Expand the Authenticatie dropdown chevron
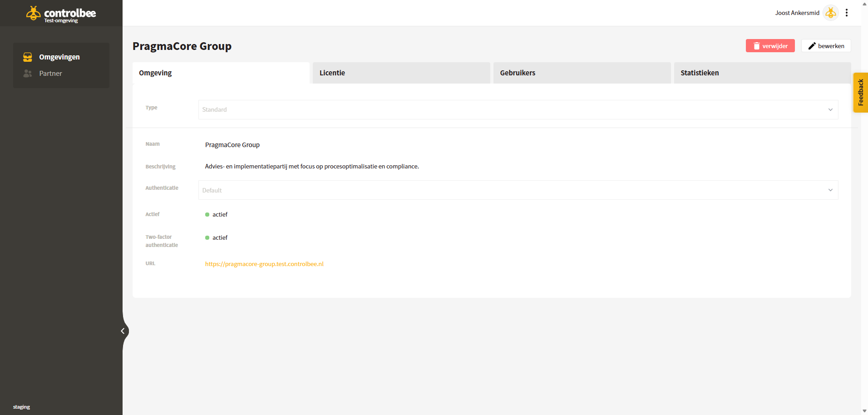 830,190
